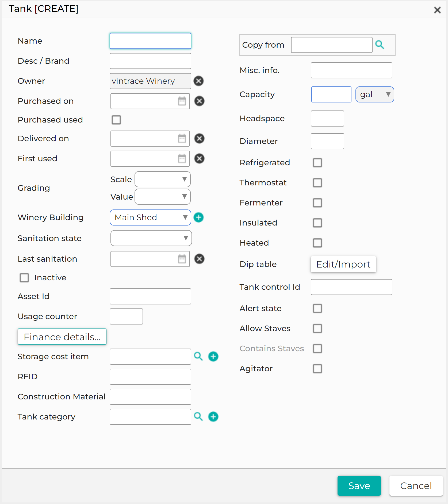Viewport: 448px width, 504px height.
Task: Click the Storage cost item field
Action: click(x=150, y=357)
